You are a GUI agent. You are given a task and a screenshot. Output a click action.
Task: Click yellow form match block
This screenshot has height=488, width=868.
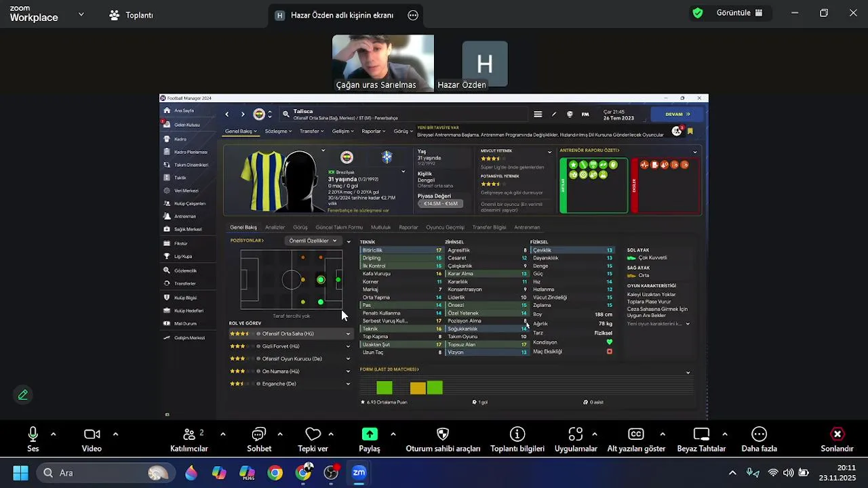(418, 388)
